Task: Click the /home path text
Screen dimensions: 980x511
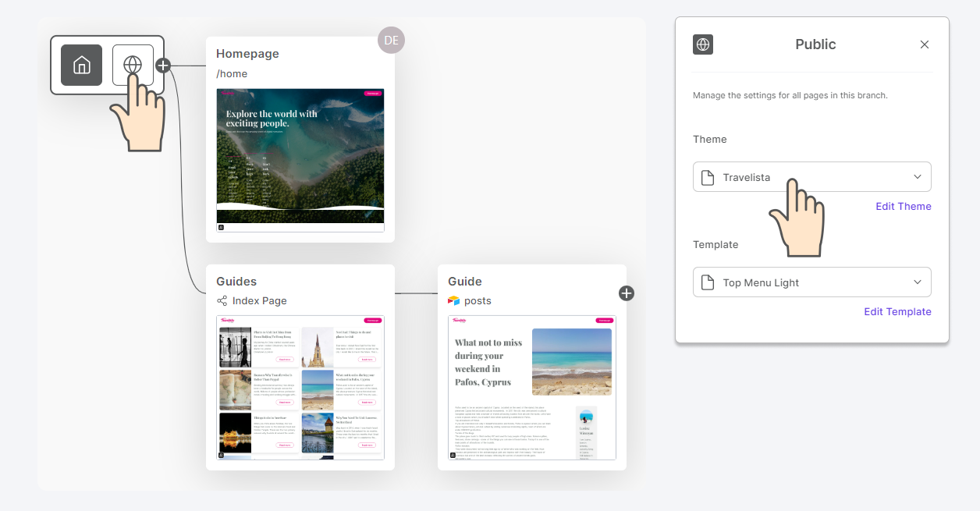Action: point(232,74)
